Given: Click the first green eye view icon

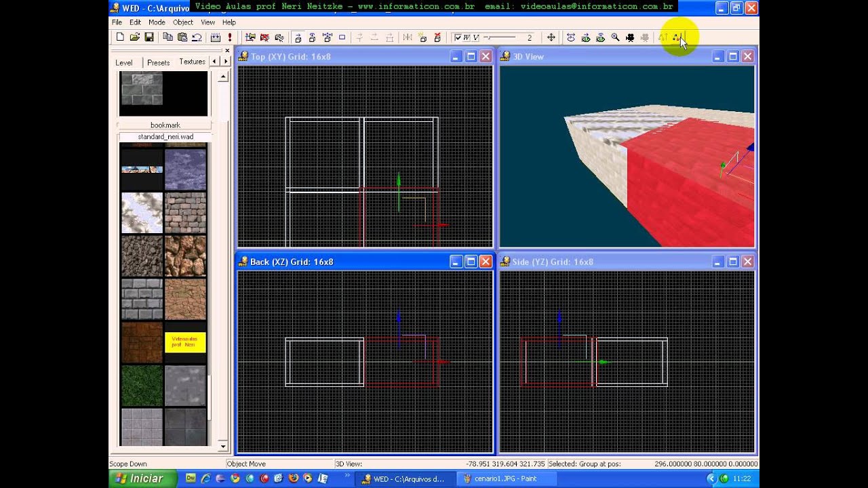Looking at the screenshot, I should (585, 37).
